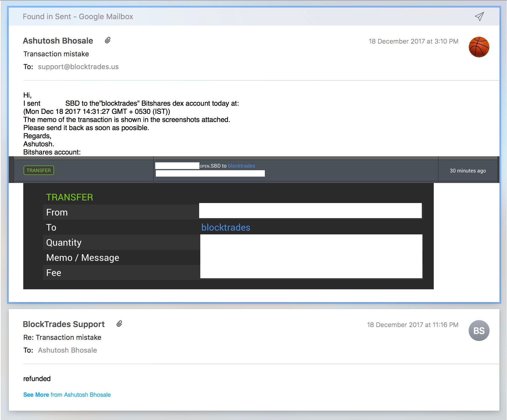Click the 'Please send it back' line
Viewport: 507px width, 420px height.
[x=86, y=128]
